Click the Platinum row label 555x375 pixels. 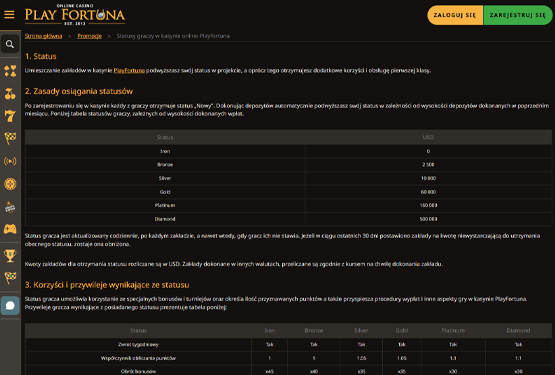(165, 205)
